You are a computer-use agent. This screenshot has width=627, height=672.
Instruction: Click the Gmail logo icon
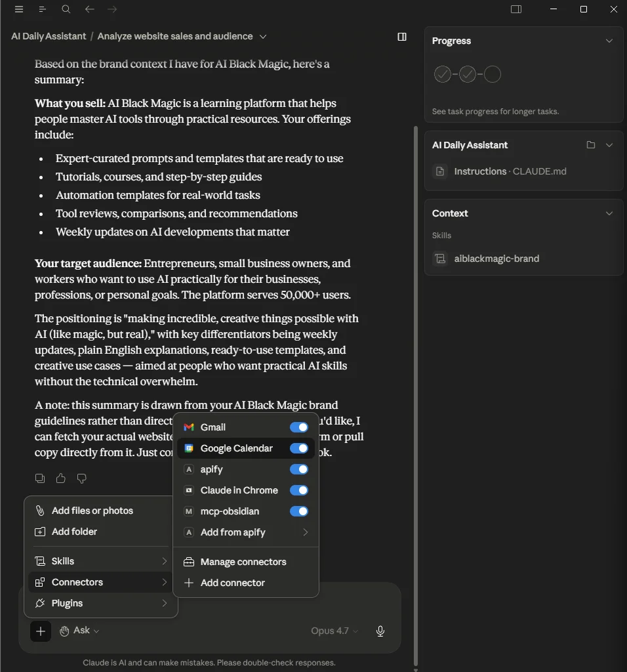pyautogui.click(x=189, y=427)
